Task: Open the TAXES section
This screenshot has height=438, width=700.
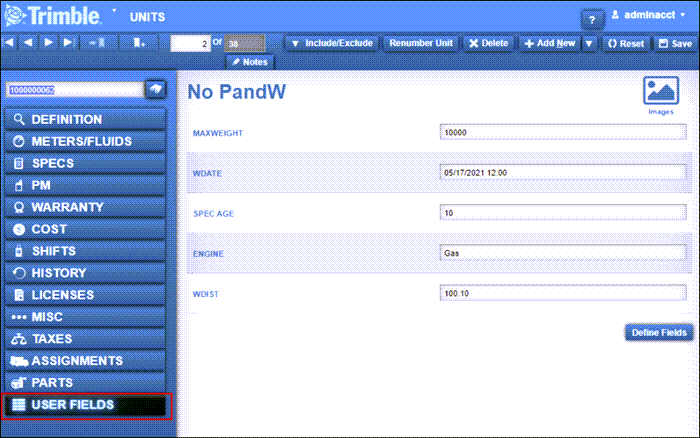Action: click(85, 338)
